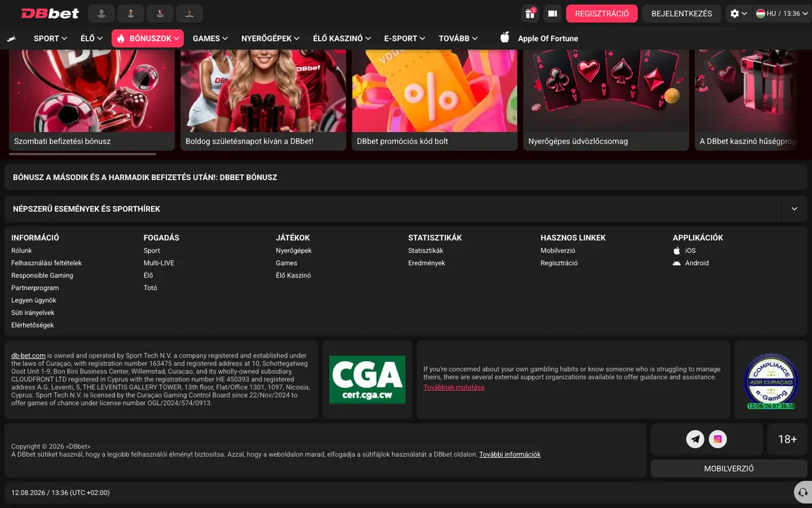Viewport: 812px width, 508px height.
Task: Click Továbbiak mutatása link
Action: tap(454, 387)
